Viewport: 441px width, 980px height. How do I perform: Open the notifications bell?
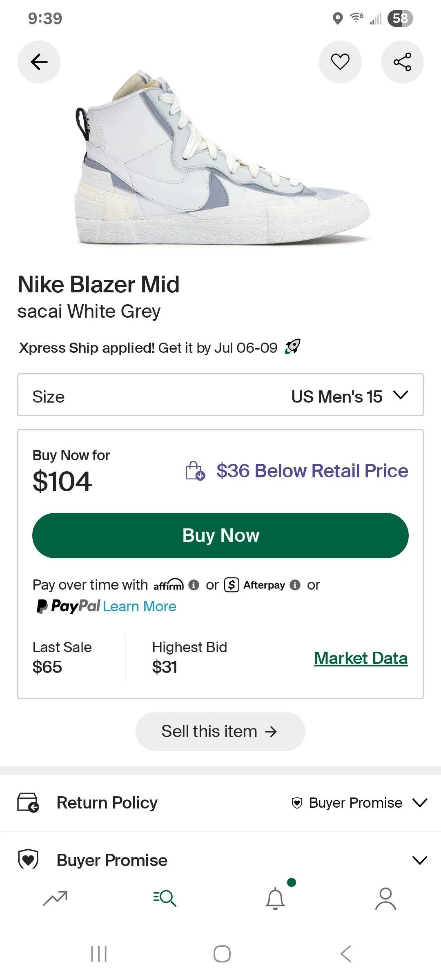point(276,898)
